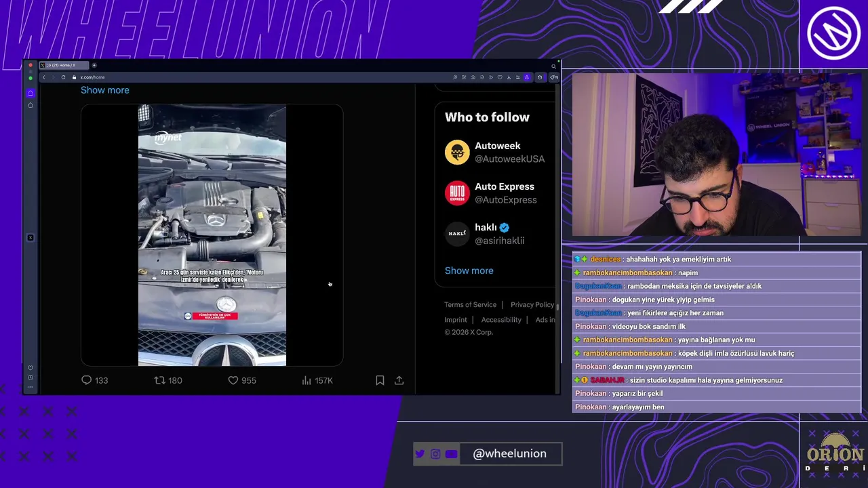This screenshot has height=488, width=868.
Task: Open the downloads icon in the toolbar
Action: [509, 77]
